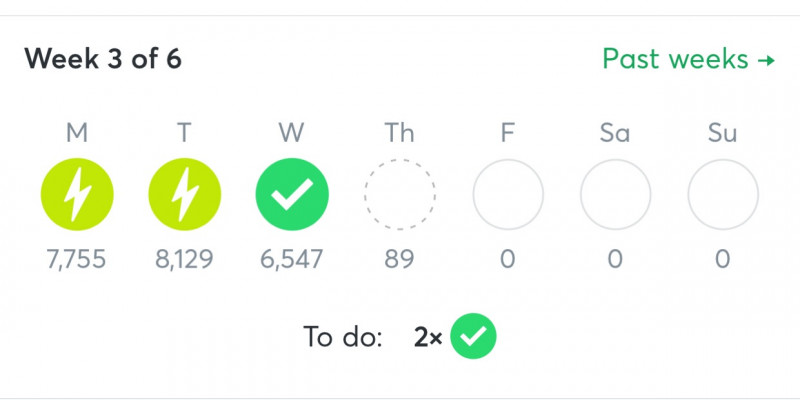Click the Su day label

click(723, 133)
